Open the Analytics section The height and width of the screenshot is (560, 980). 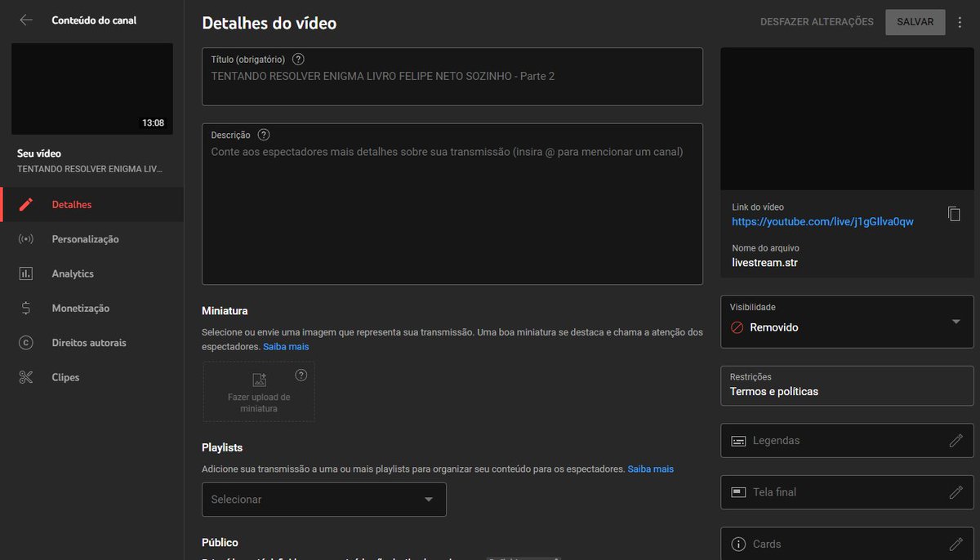point(91,273)
